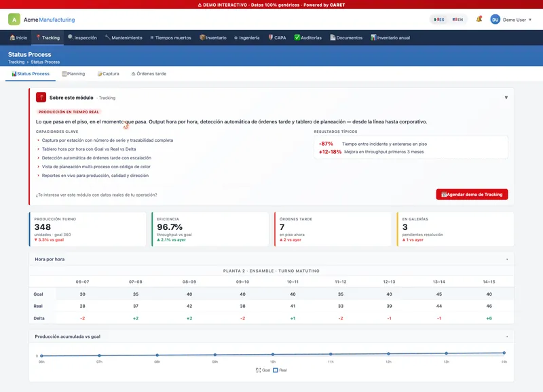Click the Real value 28 for 06–07

coord(82,306)
